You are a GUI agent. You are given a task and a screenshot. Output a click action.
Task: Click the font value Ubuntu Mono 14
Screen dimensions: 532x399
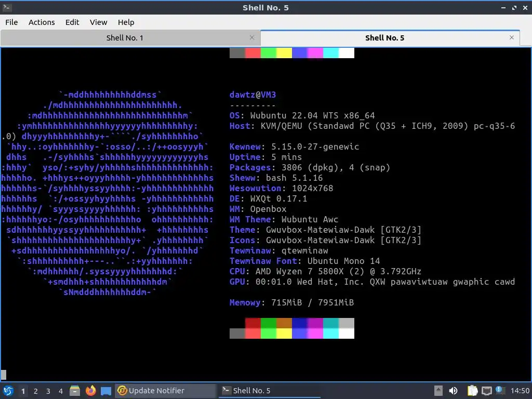pos(344,261)
